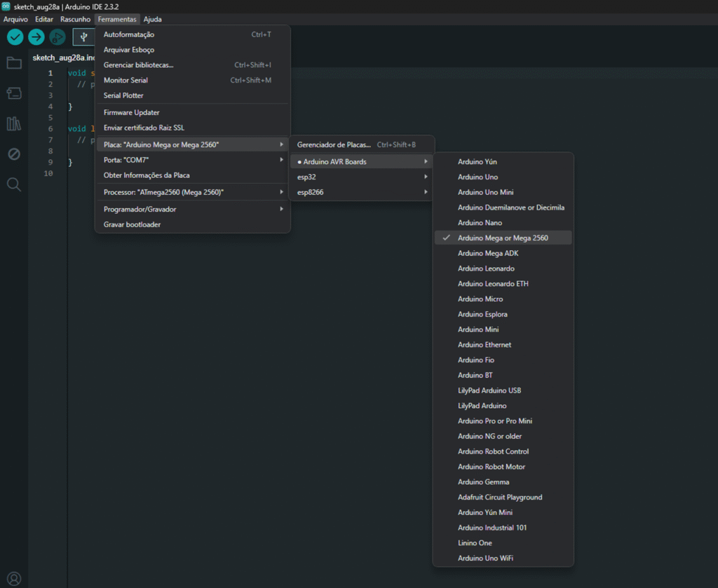Image resolution: width=718 pixels, height=588 pixels.
Task: Expand the Programador/Gravador submenu
Action: pos(192,209)
